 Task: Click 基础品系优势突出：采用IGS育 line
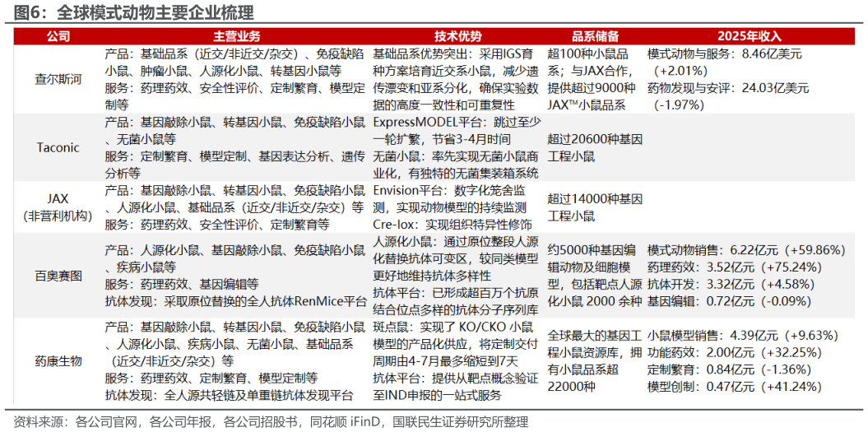pyautogui.click(x=454, y=53)
